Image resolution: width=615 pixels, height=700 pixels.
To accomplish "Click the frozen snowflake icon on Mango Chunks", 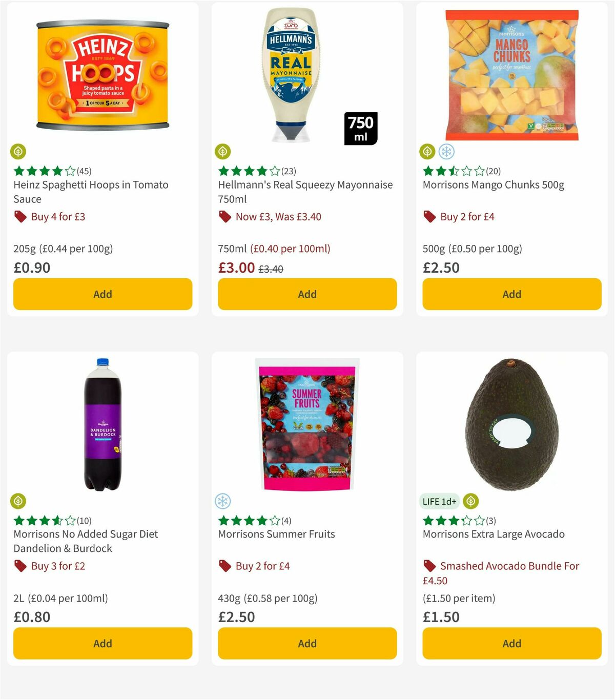I will (447, 152).
